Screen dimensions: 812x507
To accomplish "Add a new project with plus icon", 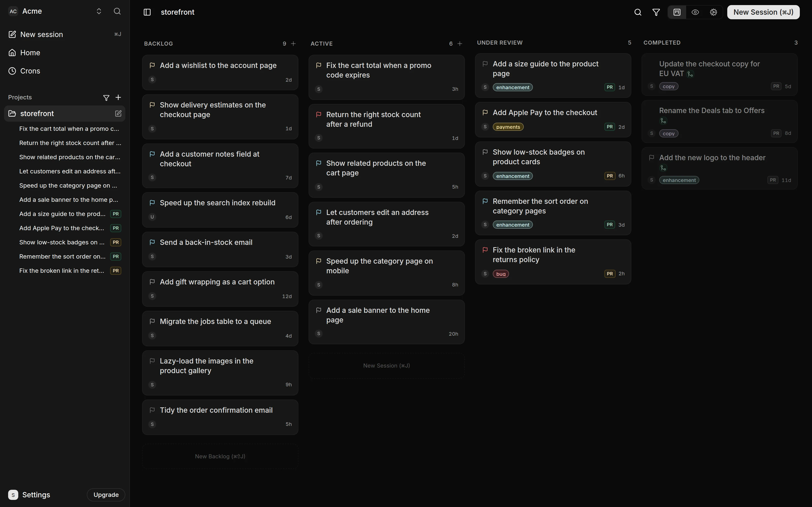I will point(118,97).
